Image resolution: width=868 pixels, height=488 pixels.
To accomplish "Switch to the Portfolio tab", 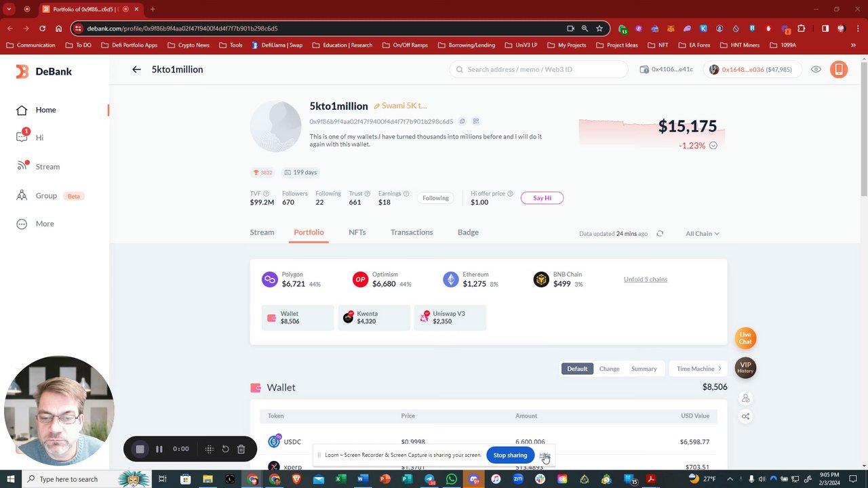I will click(309, 232).
